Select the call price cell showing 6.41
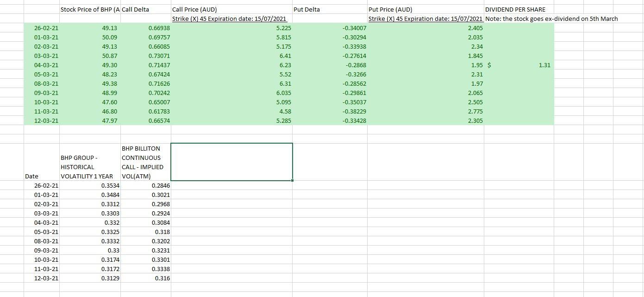 click(231, 56)
